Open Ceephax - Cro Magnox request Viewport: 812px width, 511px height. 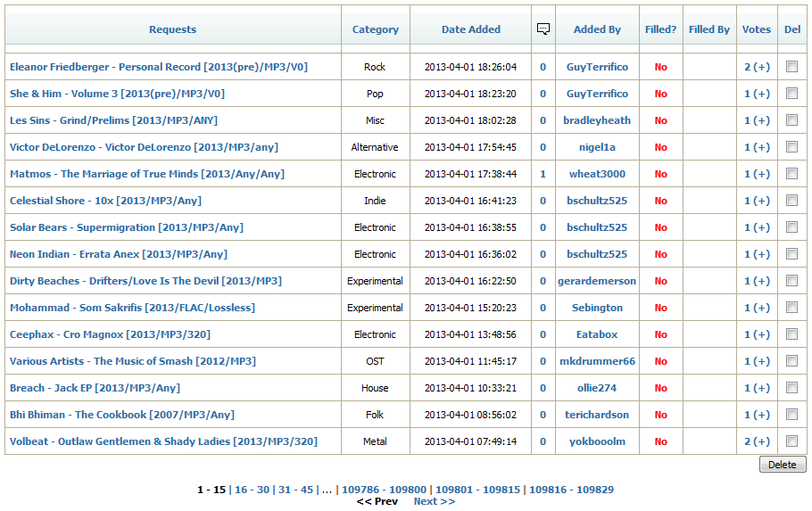pos(110,334)
